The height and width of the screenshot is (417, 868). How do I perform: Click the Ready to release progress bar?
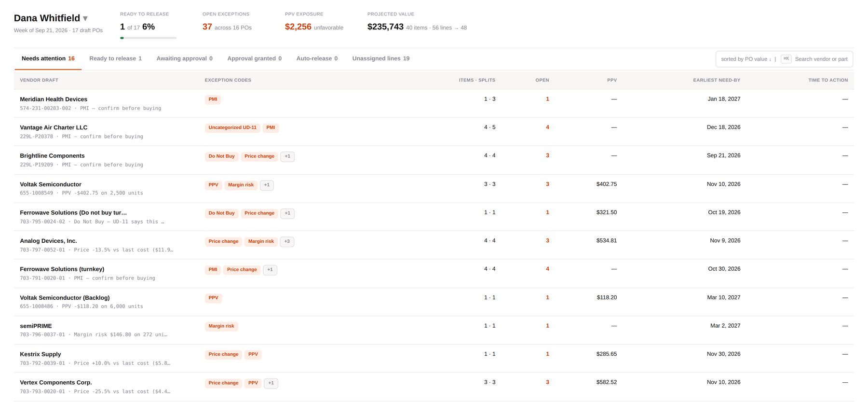pyautogui.click(x=148, y=38)
